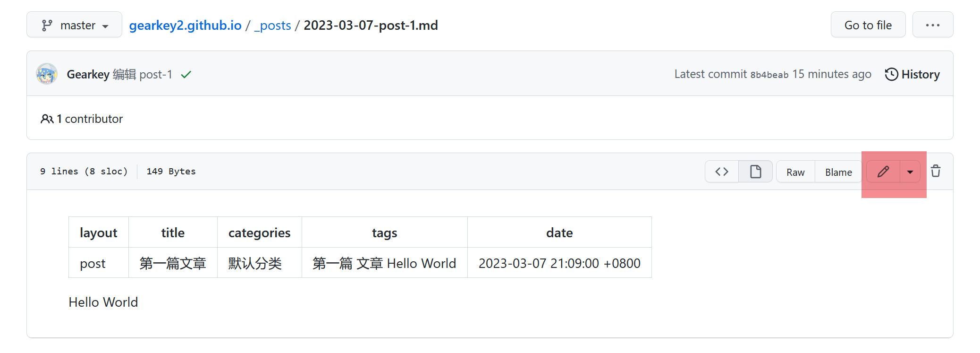Click Gearkey's avatar image

click(x=47, y=74)
